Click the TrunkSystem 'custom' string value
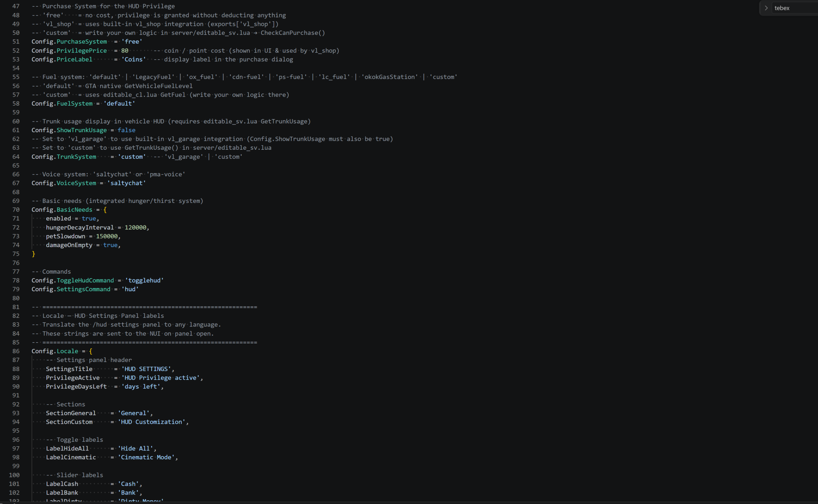Screen dimensions: 818x504 tap(132, 157)
